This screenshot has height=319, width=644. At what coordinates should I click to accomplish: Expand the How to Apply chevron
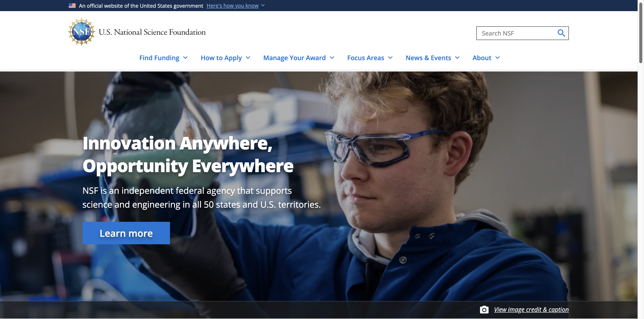coord(248,58)
